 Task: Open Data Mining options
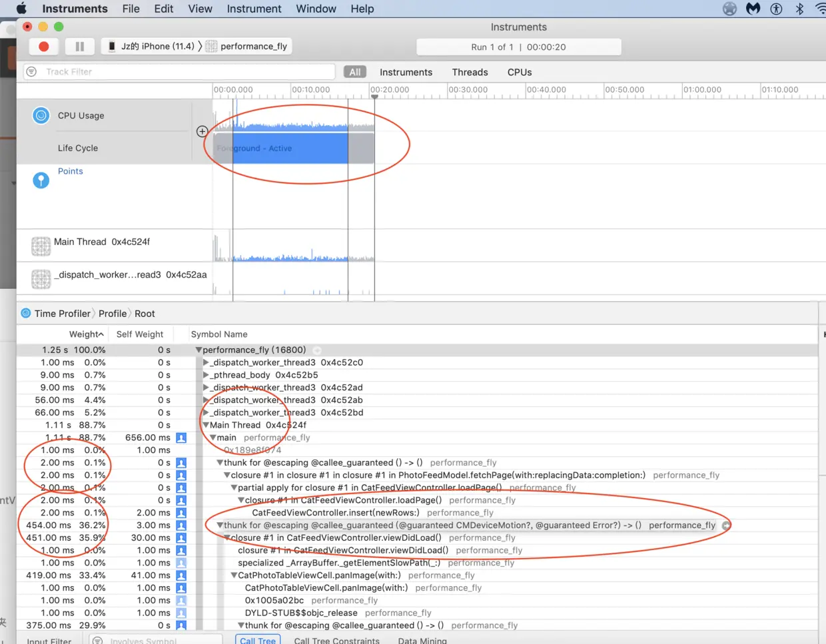422,640
